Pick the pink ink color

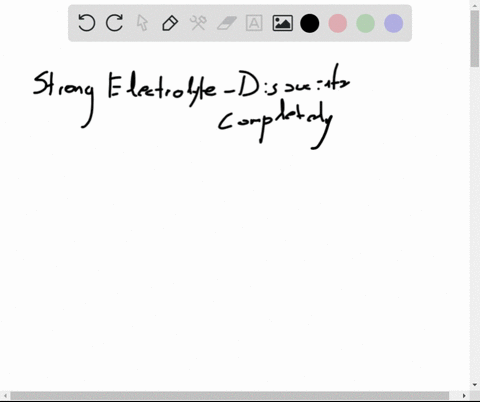click(x=338, y=23)
